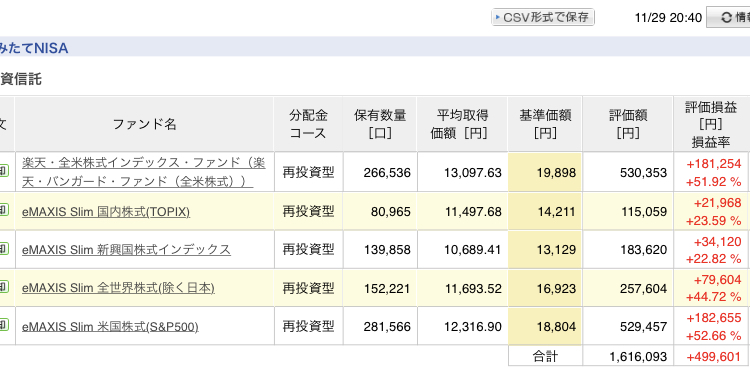Click the 評価額 [円] column header

tap(628, 124)
